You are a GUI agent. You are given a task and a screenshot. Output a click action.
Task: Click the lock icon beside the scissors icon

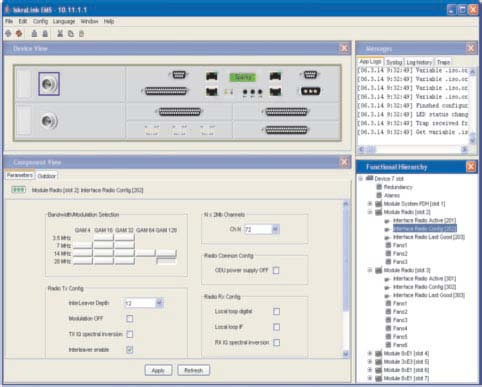(45, 33)
